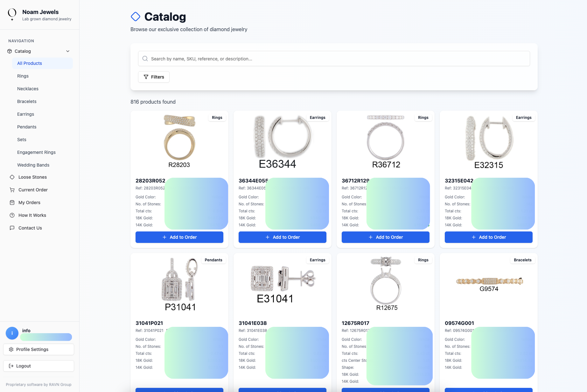Click the blue info avatar icon

click(x=12, y=333)
